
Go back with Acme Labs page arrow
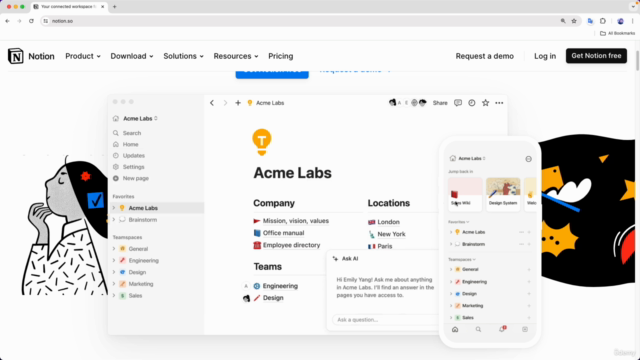[x=212, y=103]
